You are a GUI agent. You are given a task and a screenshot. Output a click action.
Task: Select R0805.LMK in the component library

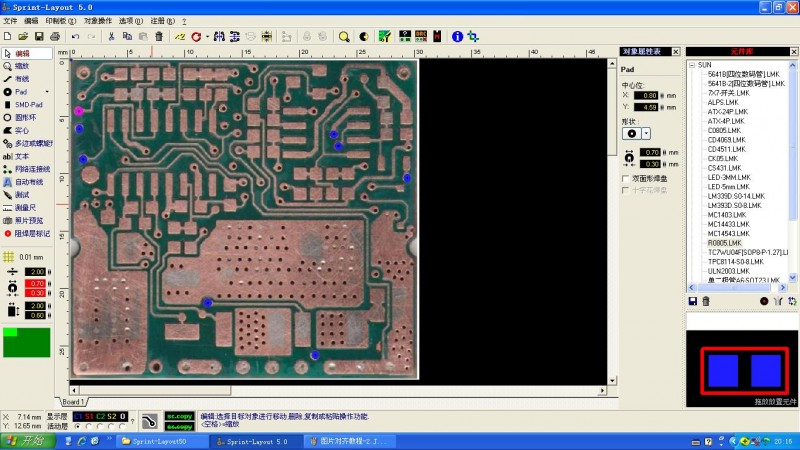coord(724,243)
